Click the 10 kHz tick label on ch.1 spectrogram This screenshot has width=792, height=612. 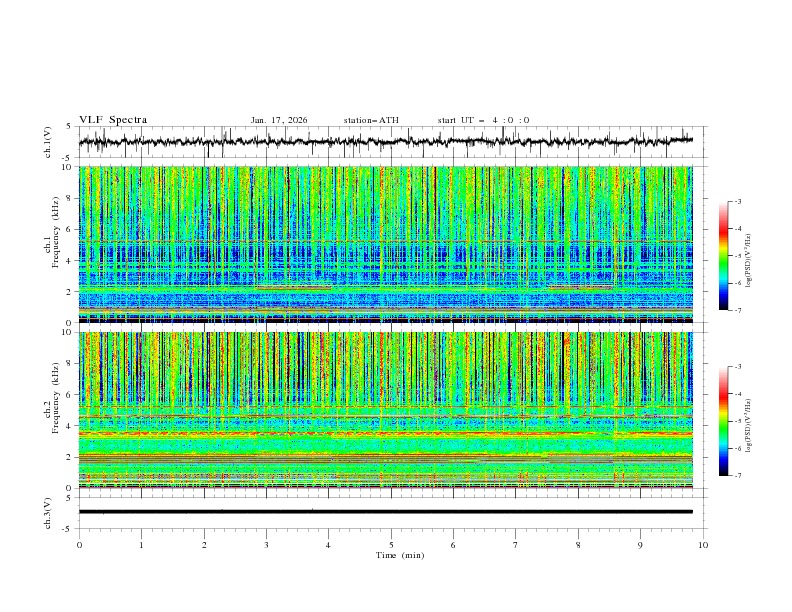click(x=67, y=168)
